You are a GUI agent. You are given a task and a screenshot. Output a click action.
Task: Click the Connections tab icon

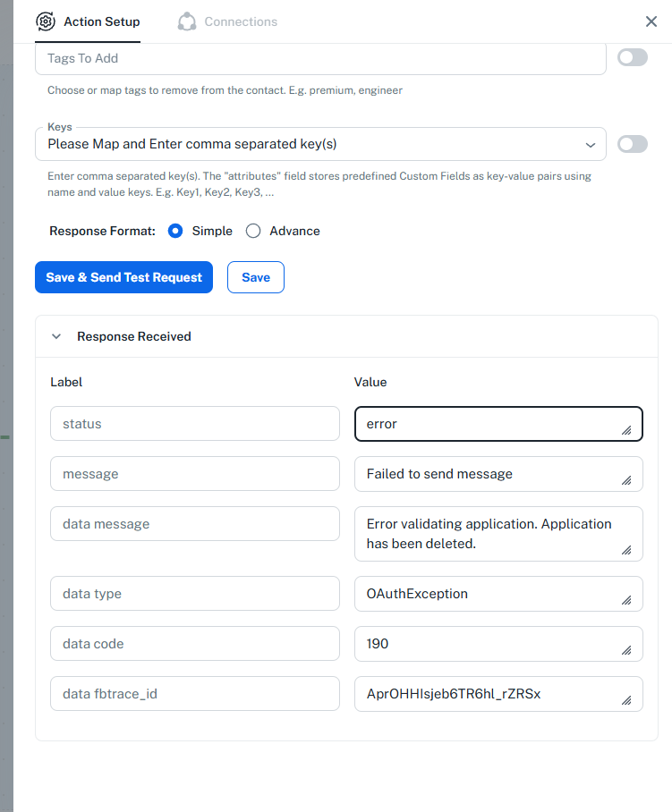(187, 21)
